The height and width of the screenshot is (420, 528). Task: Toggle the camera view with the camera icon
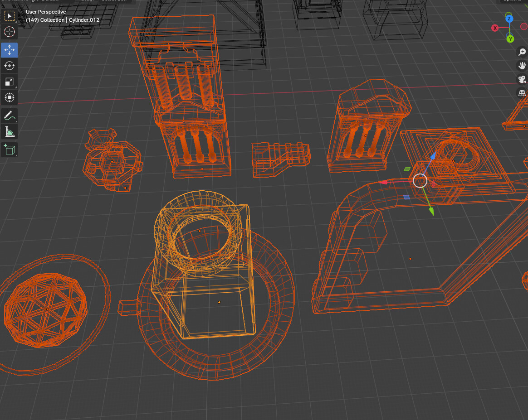(x=522, y=79)
